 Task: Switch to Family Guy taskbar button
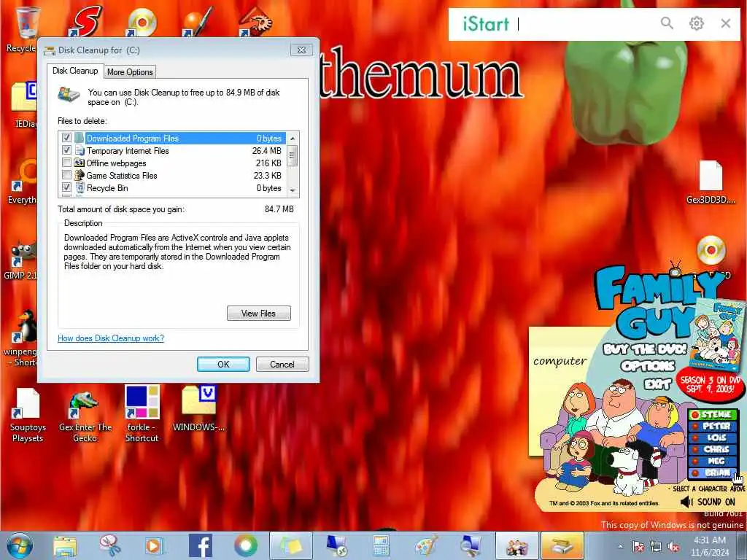click(x=517, y=545)
